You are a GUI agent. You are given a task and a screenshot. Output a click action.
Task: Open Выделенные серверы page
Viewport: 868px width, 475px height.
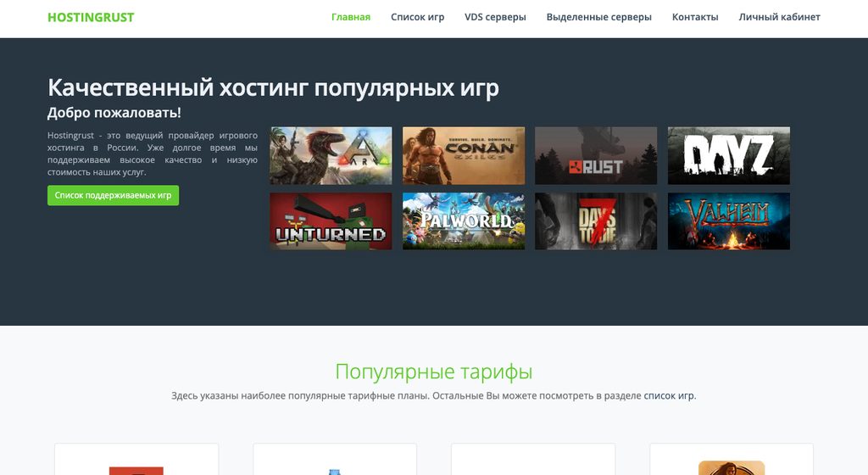click(x=599, y=17)
